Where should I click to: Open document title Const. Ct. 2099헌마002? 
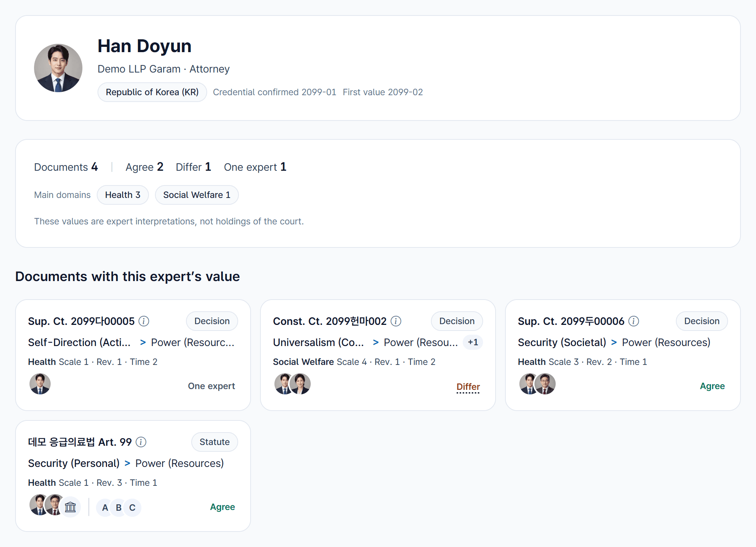click(x=330, y=321)
